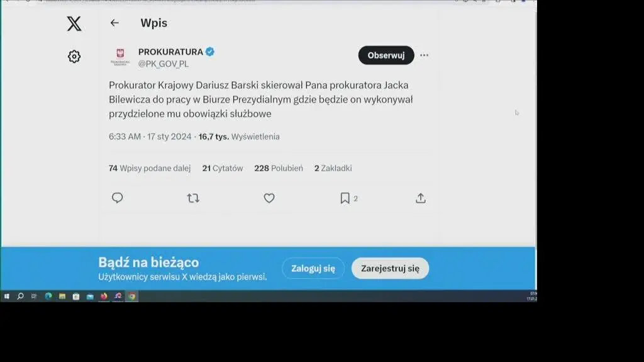The image size is (644, 362).
Task: Click the repost arrows icon
Action: click(x=193, y=198)
